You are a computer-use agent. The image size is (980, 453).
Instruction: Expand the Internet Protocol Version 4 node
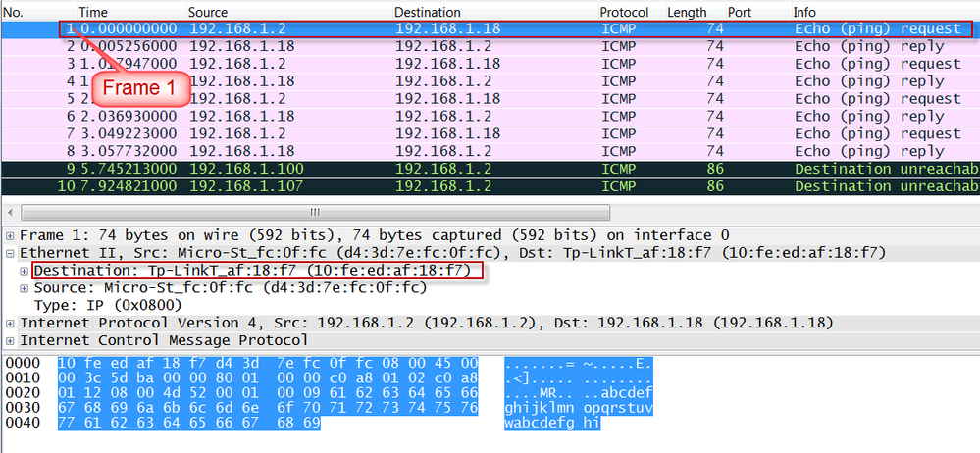pos(10,324)
